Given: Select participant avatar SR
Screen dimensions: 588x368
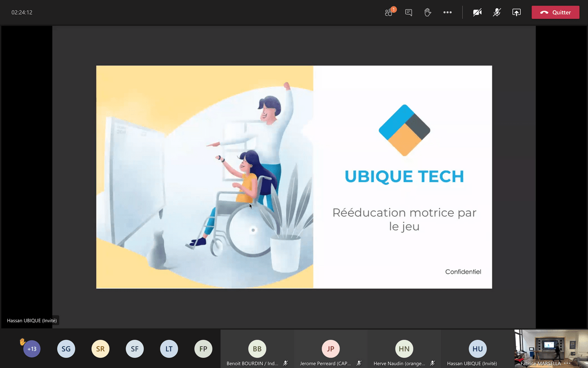Looking at the screenshot, I should 100,349.
